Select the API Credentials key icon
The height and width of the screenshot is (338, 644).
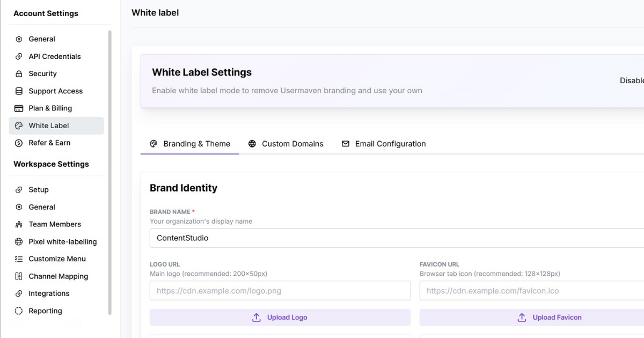pyautogui.click(x=19, y=56)
